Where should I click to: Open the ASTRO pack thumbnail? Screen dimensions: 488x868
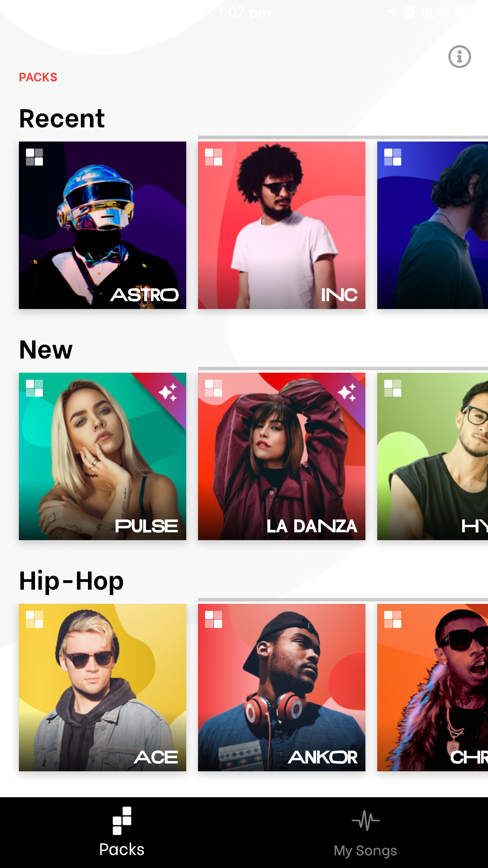click(x=103, y=225)
